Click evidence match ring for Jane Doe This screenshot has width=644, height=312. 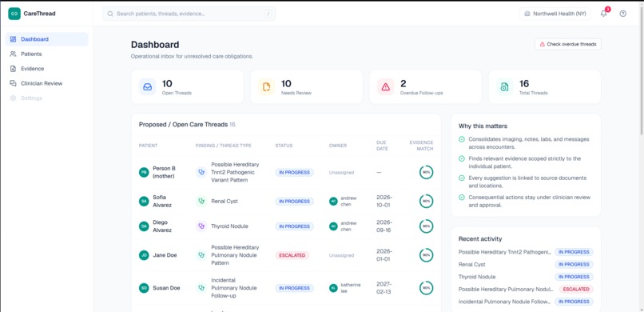(x=426, y=255)
